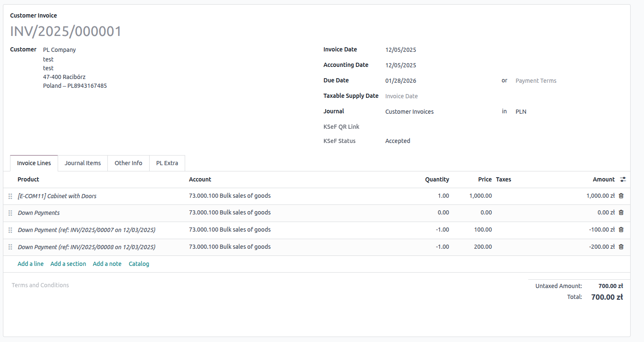Click drag handle on Down Payments row
This screenshot has height=342, width=644.
point(10,213)
